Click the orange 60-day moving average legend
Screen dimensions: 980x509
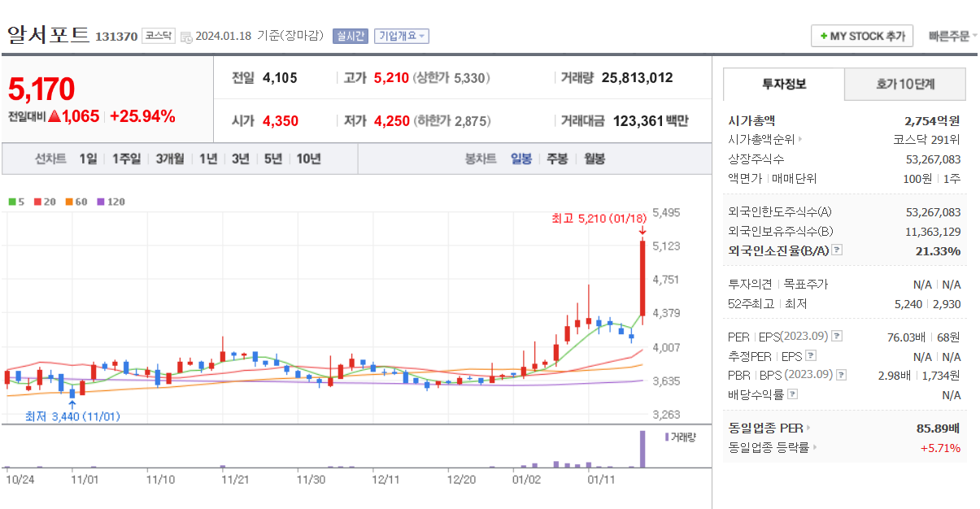(x=76, y=202)
